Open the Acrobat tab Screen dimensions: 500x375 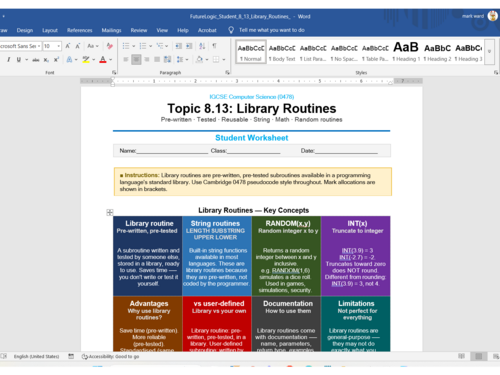coord(207,30)
